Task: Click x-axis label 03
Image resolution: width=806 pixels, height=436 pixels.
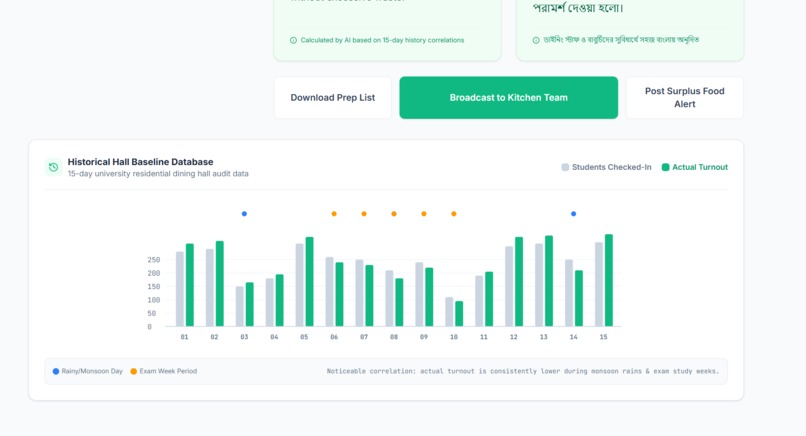Action: [x=244, y=337]
